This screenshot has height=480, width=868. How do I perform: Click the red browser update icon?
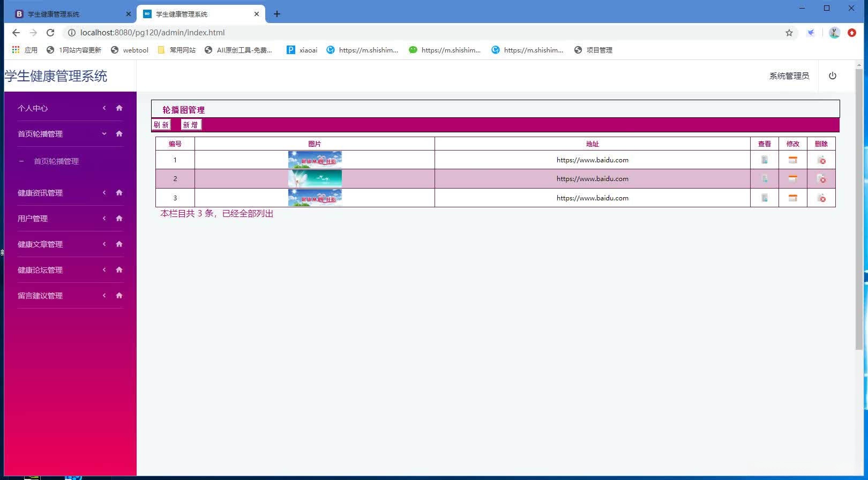(852, 33)
